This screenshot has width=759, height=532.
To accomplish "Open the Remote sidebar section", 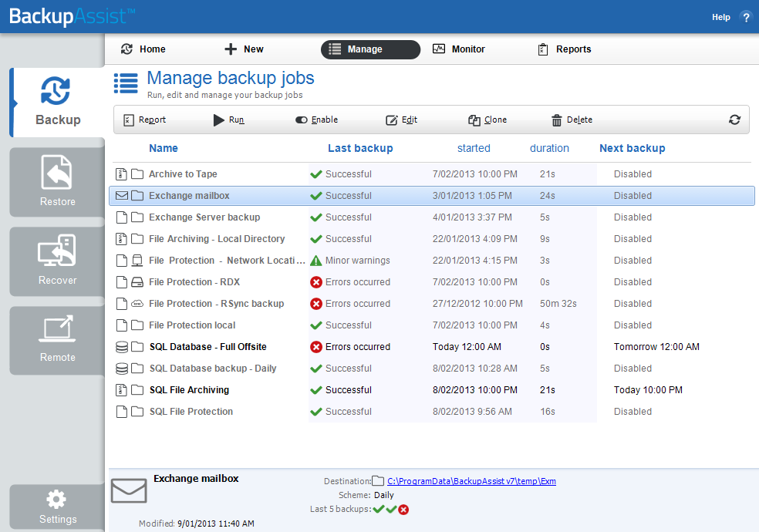I will (57, 340).
